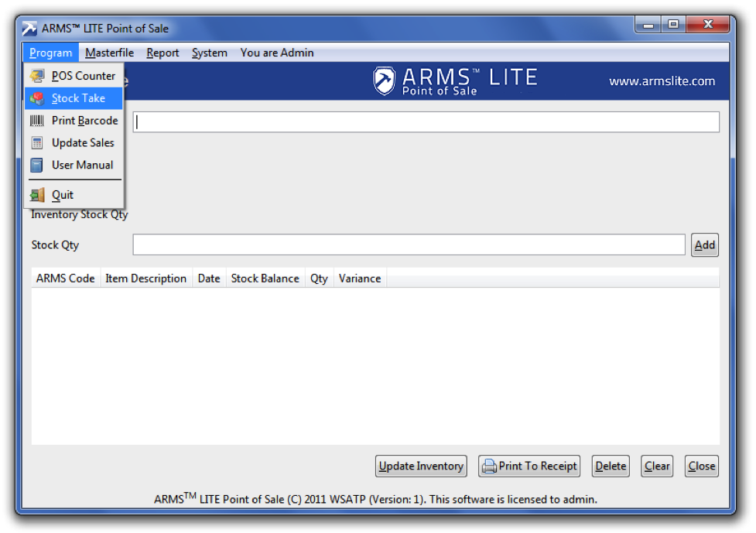Viewport: 756px width, 533px height.
Task: Choose POS Counter from Program menu
Action: coord(74,76)
